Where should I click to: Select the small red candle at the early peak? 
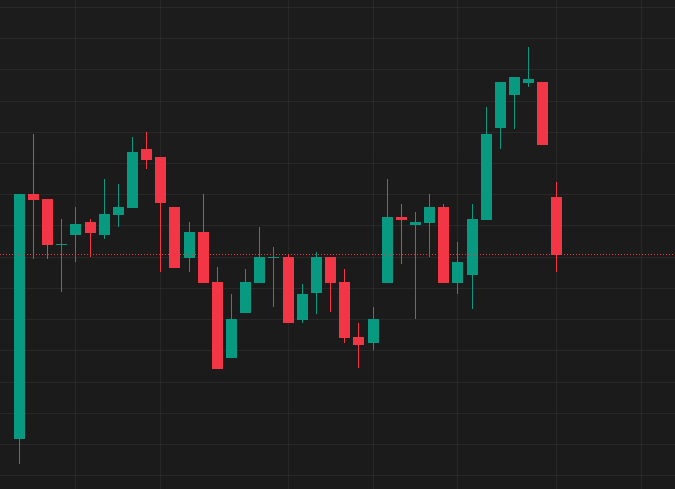pyautogui.click(x=146, y=154)
